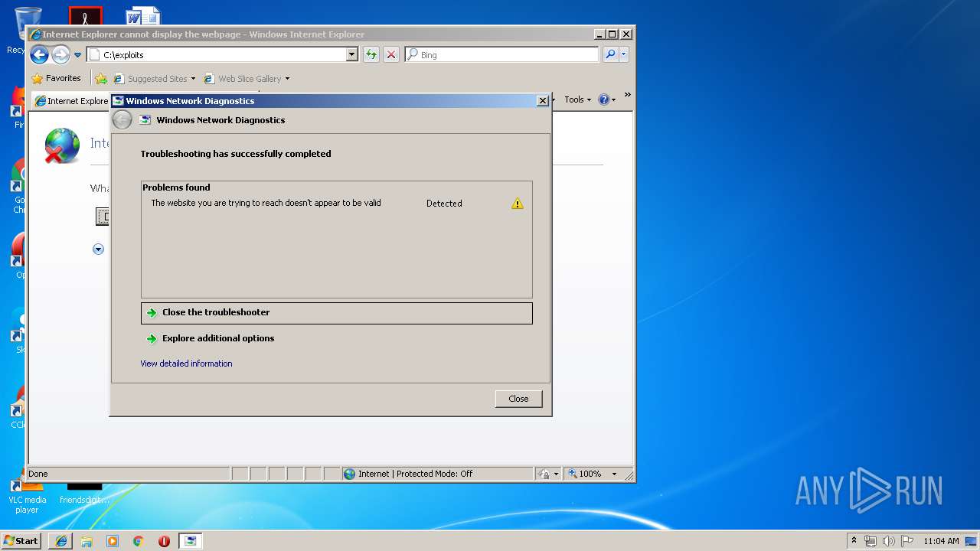The image size is (980, 551).
Task: Show more command bar items chevron
Action: tap(627, 95)
